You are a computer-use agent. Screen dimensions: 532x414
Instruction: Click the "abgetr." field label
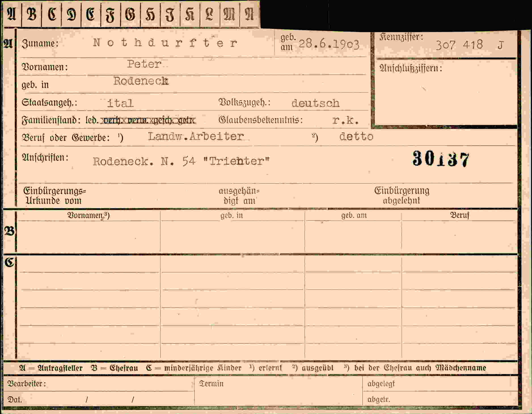click(379, 399)
